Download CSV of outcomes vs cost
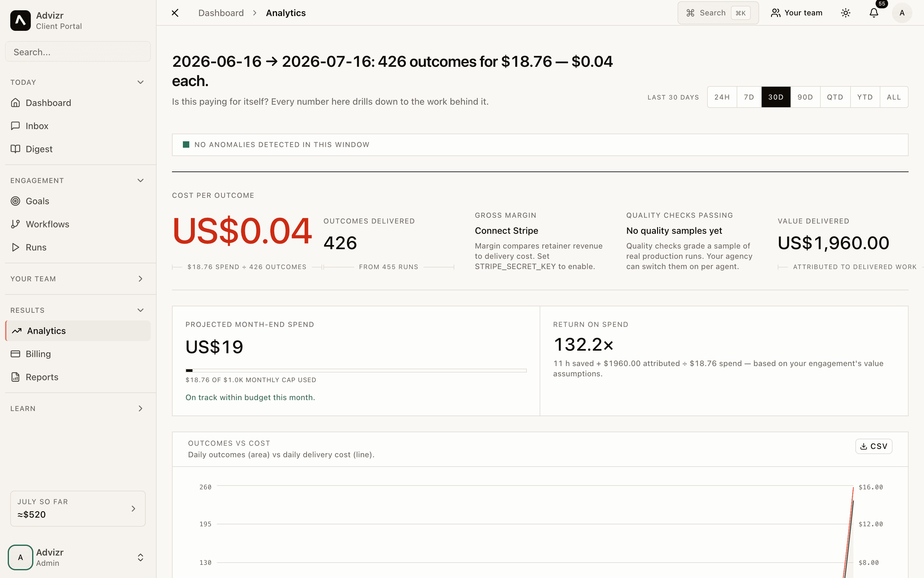The height and width of the screenshot is (578, 924). tap(874, 446)
